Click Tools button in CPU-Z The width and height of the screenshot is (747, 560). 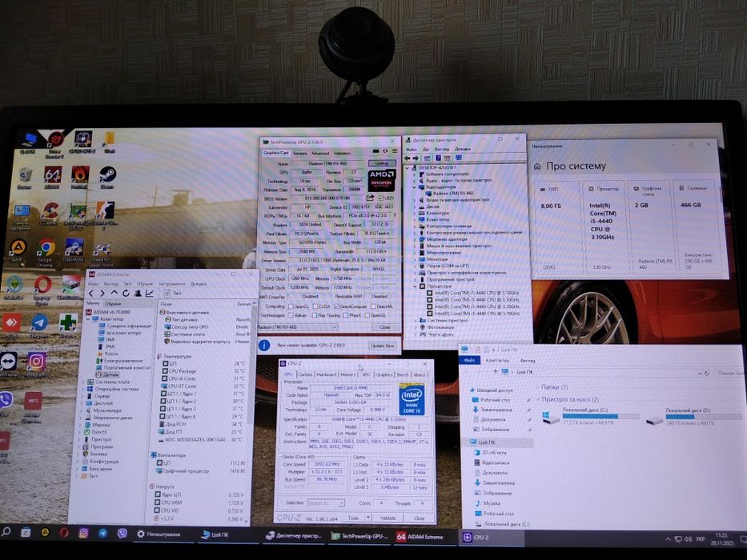point(354,518)
